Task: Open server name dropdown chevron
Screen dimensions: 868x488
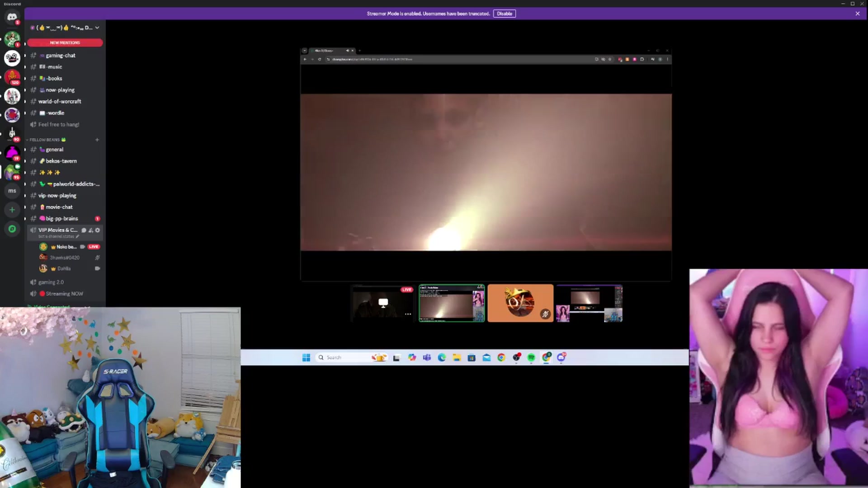Action: [x=97, y=28]
